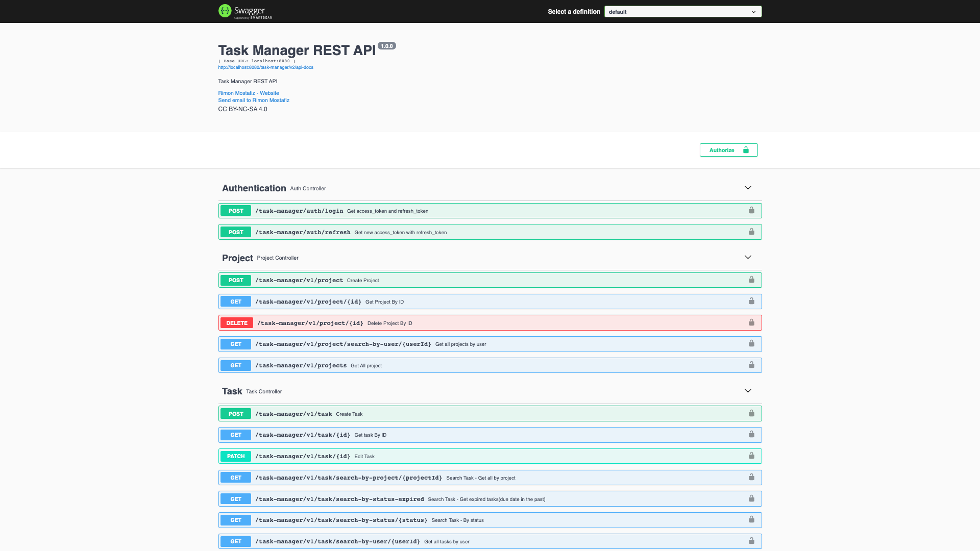Image resolution: width=980 pixels, height=551 pixels.
Task: Click the Authorize button
Action: (728, 150)
